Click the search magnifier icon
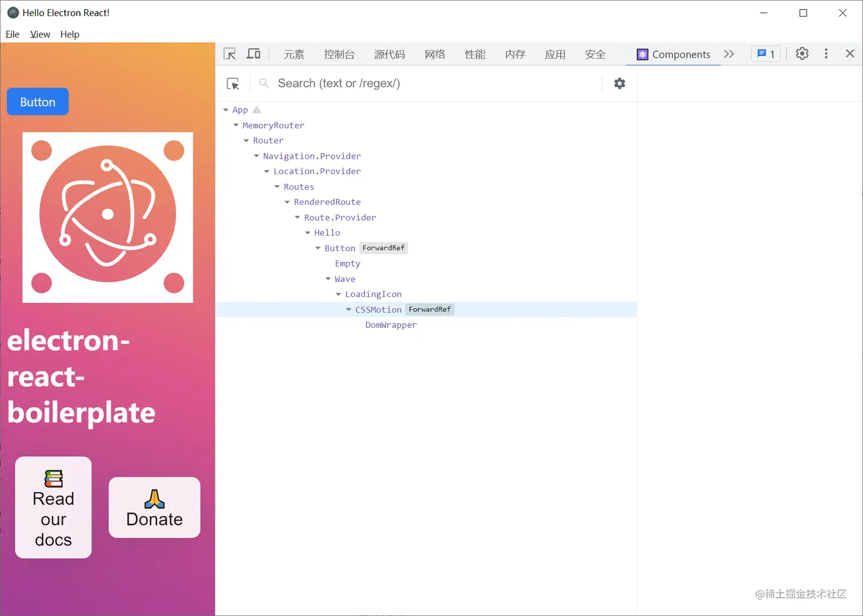Screen dimensions: 863x616 pyautogui.click(x=264, y=83)
